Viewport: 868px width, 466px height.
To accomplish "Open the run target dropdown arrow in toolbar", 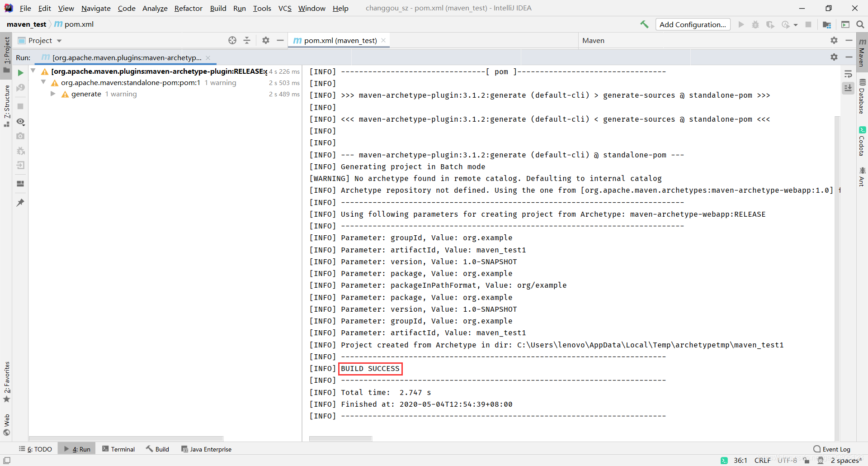I will pyautogui.click(x=796, y=25).
